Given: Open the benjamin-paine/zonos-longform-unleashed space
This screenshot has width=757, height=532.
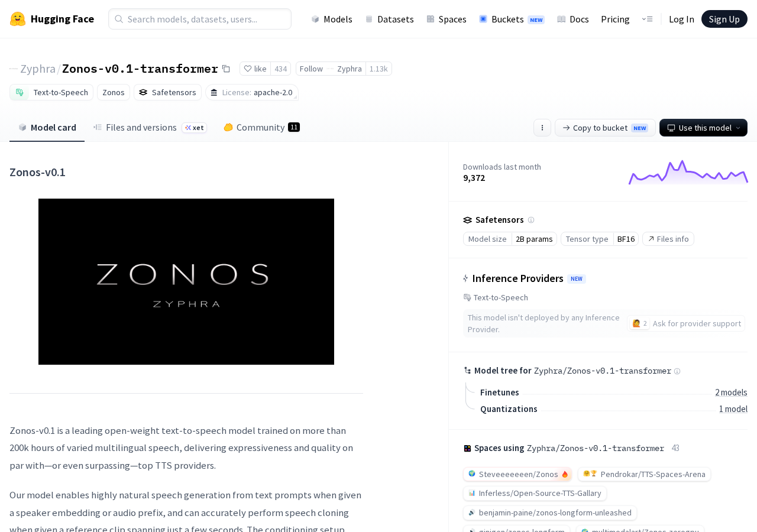Looking at the screenshot, I should click(x=550, y=512).
